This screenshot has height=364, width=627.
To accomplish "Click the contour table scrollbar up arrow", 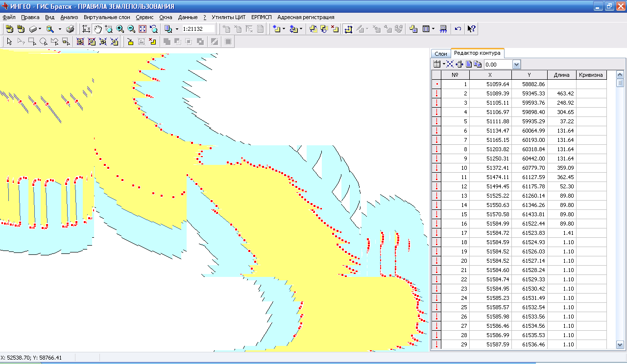I will [620, 75].
